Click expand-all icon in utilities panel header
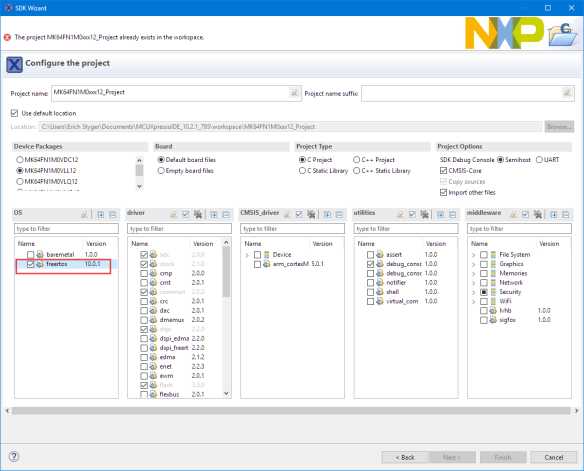 tap(440, 214)
